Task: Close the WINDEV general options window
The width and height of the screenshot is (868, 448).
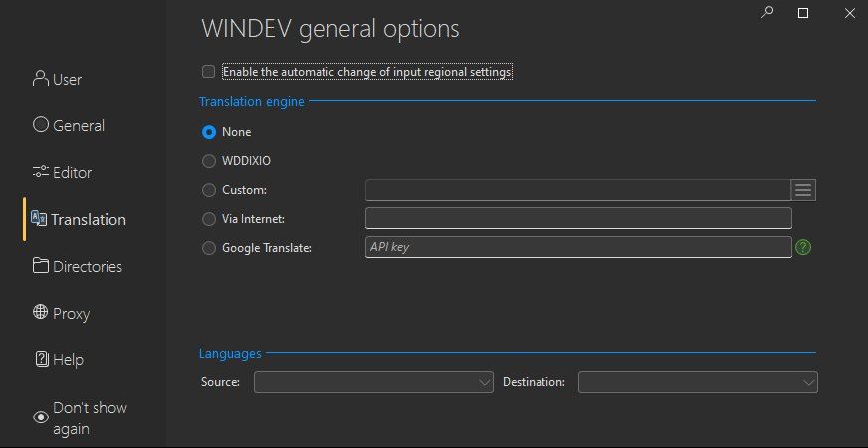Action: click(x=850, y=13)
